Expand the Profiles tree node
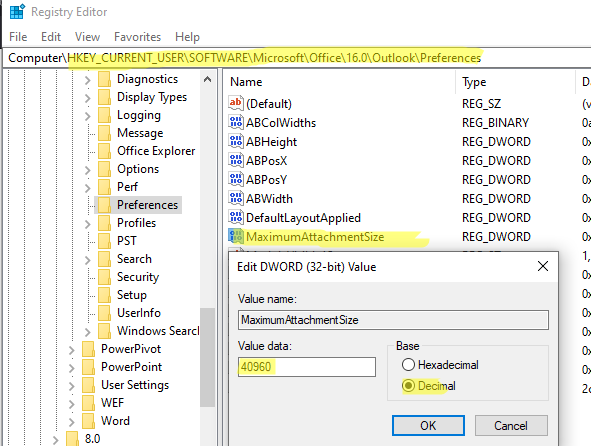This screenshot has height=446, width=591. coord(87,224)
